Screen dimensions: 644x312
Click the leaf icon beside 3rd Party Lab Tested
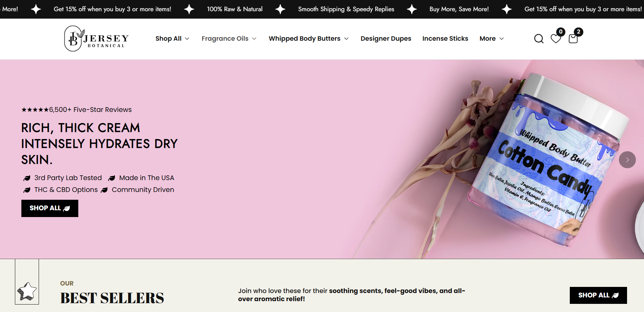(27, 178)
